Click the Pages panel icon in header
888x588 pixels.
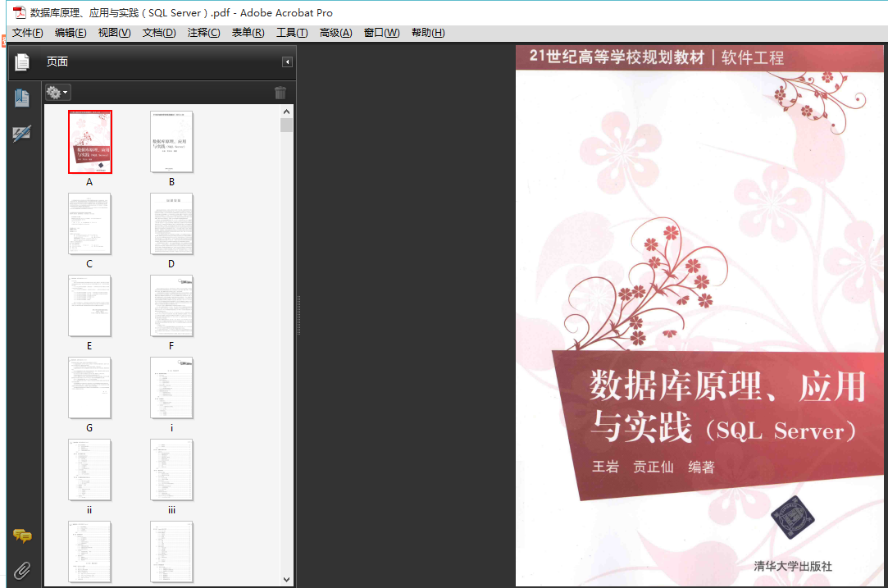pos(22,62)
